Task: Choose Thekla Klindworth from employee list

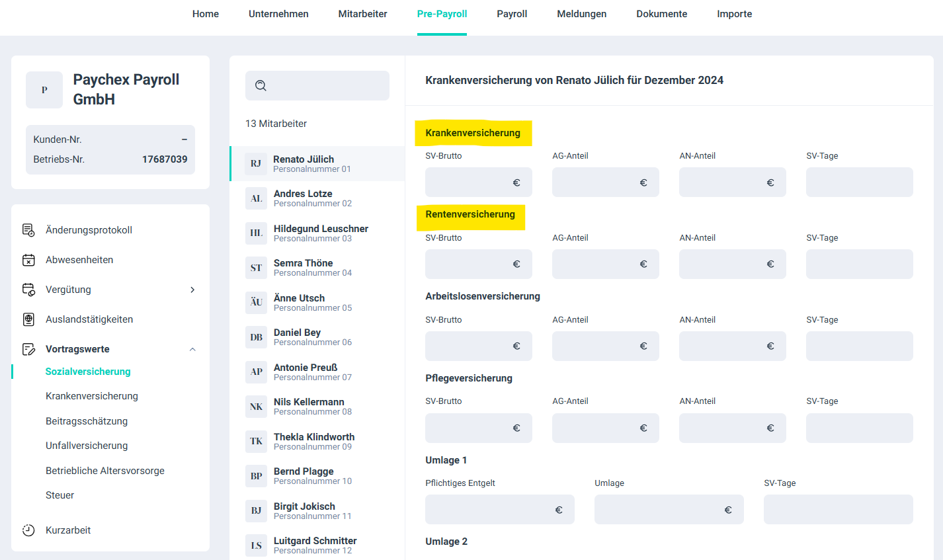Action: click(314, 441)
